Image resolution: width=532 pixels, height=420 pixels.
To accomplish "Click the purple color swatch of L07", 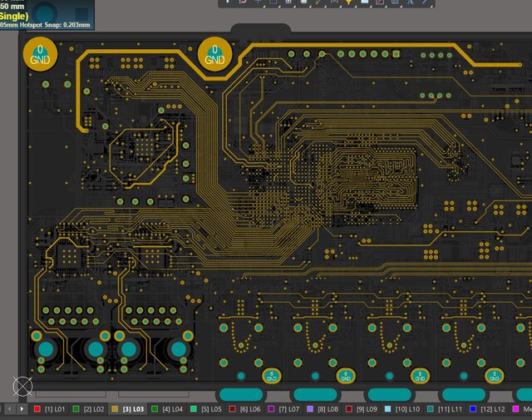I will click(x=271, y=409).
